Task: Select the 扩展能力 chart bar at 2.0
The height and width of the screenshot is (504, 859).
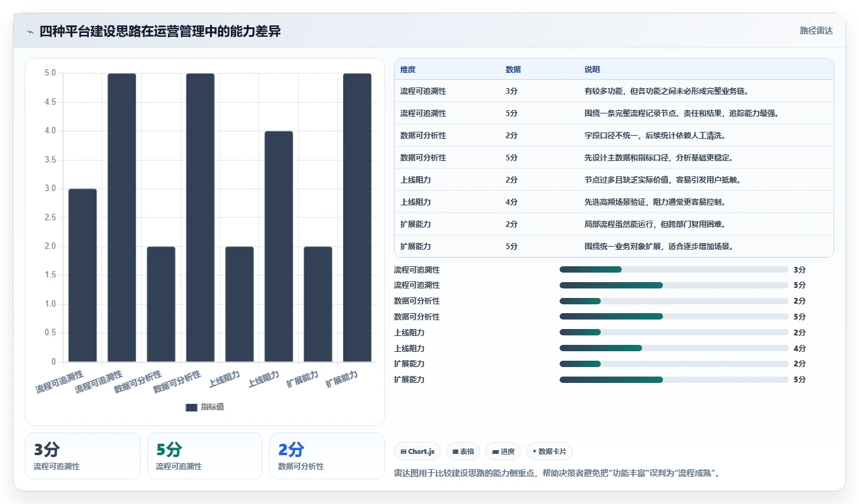Action: [x=318, y=304]
